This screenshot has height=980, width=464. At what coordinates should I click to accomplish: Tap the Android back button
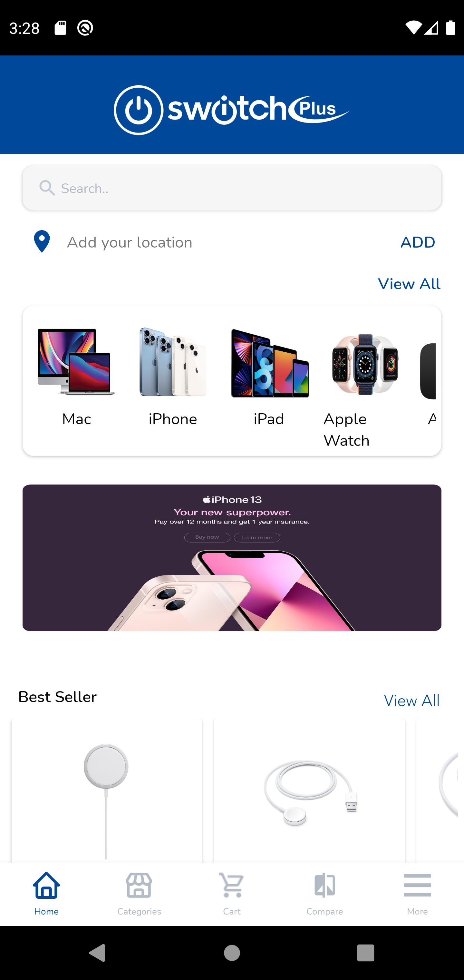97,953
